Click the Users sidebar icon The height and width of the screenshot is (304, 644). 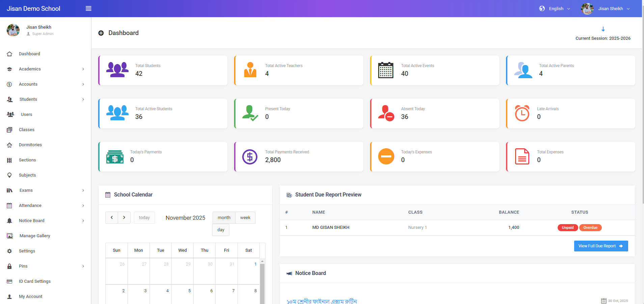pyautogui.click(x=10, y=114)
